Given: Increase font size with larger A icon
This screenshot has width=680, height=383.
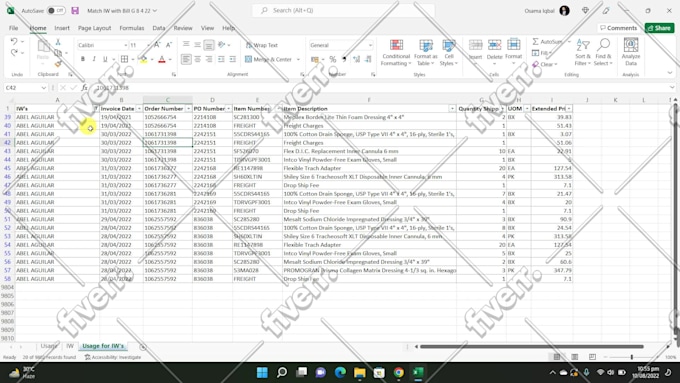Looking at the screenshot, I should [x=157, y=45].
